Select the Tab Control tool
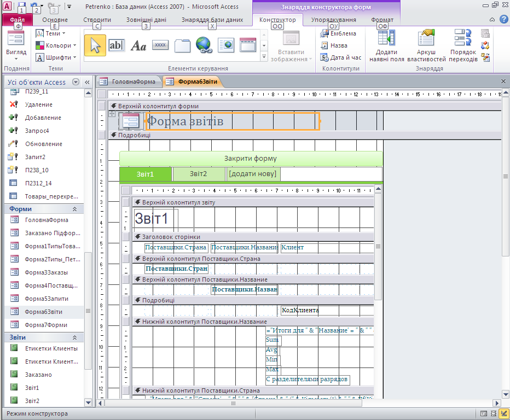The image size is (510, 420). pos(182,45)
